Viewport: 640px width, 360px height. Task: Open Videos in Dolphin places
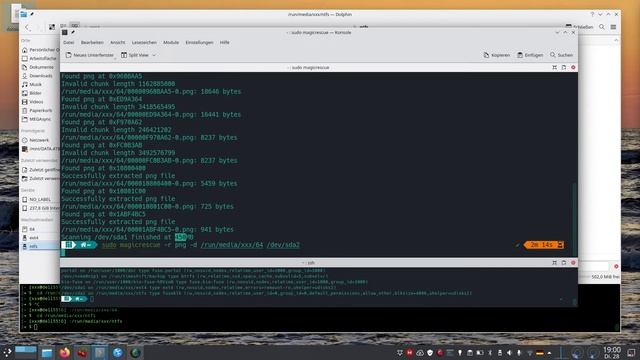[x=40, y=102]
